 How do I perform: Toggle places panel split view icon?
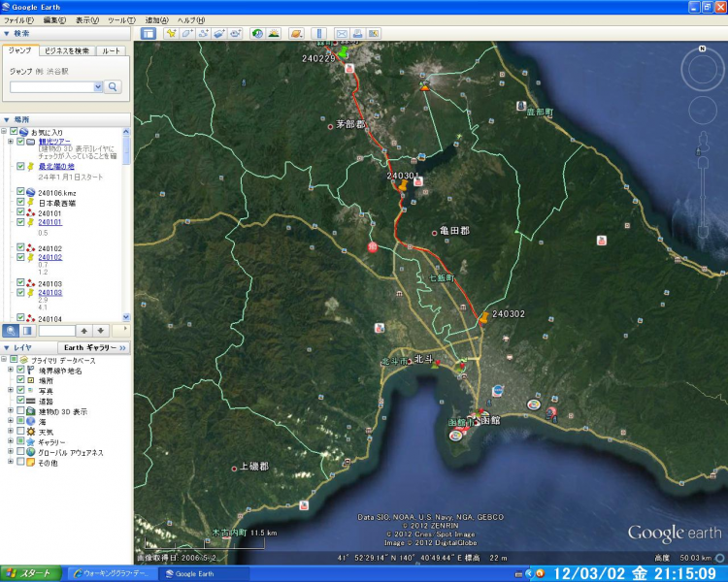coord(27,331)
